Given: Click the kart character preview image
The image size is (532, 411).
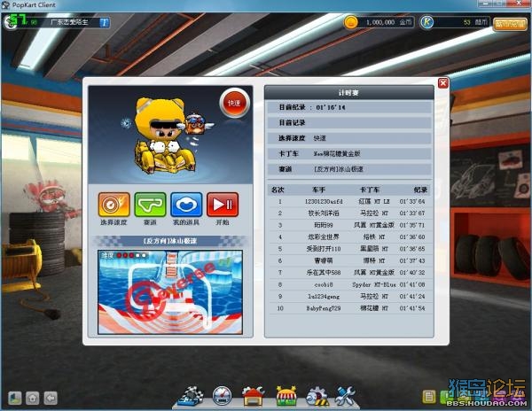Looking at the screenshot, I should pos(165,136).
